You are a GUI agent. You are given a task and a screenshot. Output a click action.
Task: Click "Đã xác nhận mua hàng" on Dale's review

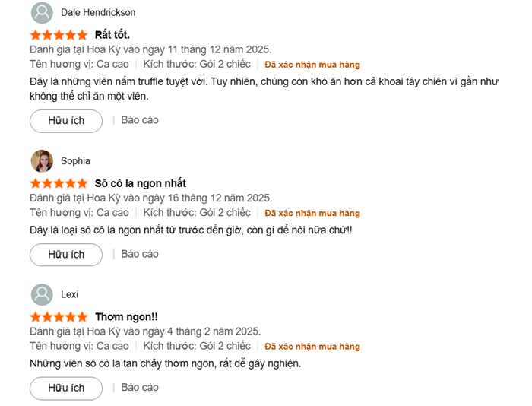click(312, 65)
